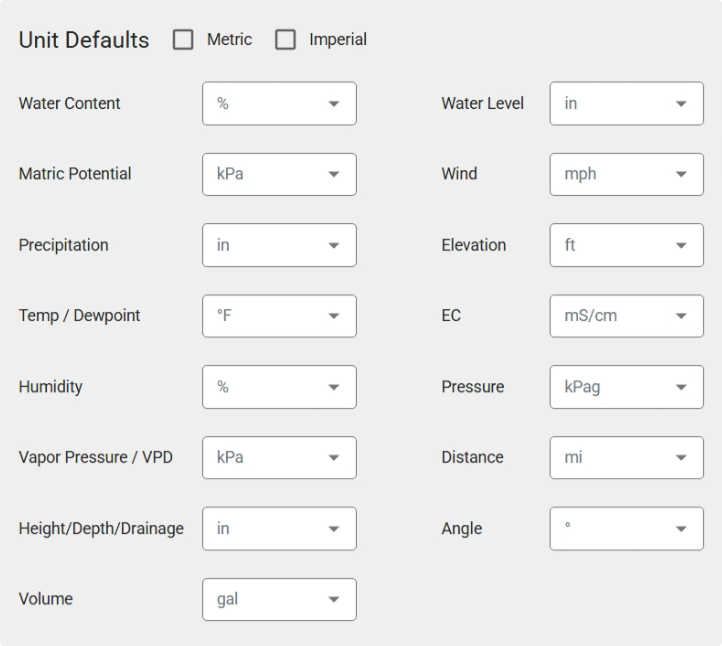Enable the Metric unit defaults checkbox

pyautogui.click(x=183, y=40)
